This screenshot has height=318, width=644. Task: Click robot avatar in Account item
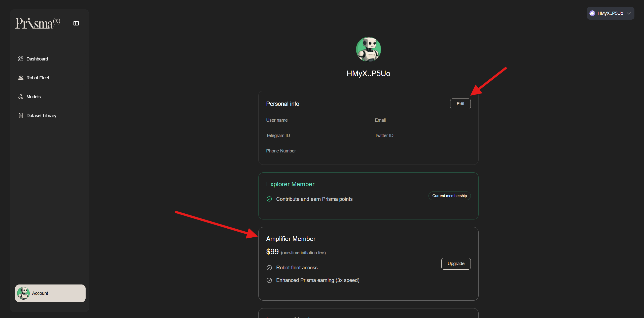(23, 293)
